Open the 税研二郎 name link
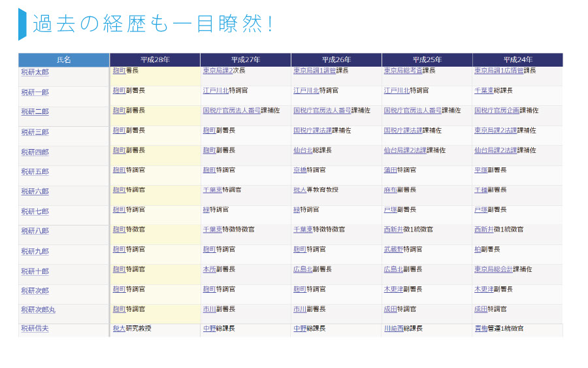 click(35, 111)
